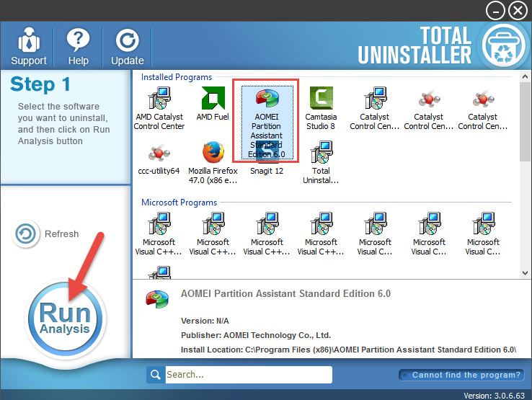532x400 pixels.
Task: Click the Install Location path text
Action: (348, 350)
